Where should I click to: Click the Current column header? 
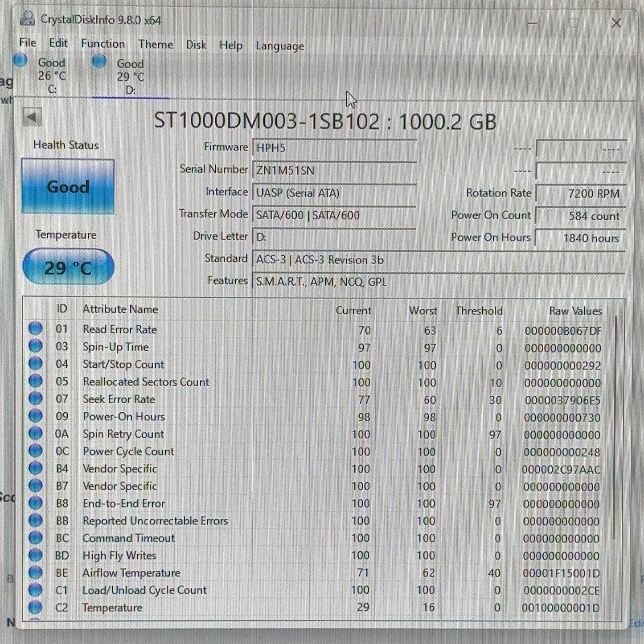point(353,310)
